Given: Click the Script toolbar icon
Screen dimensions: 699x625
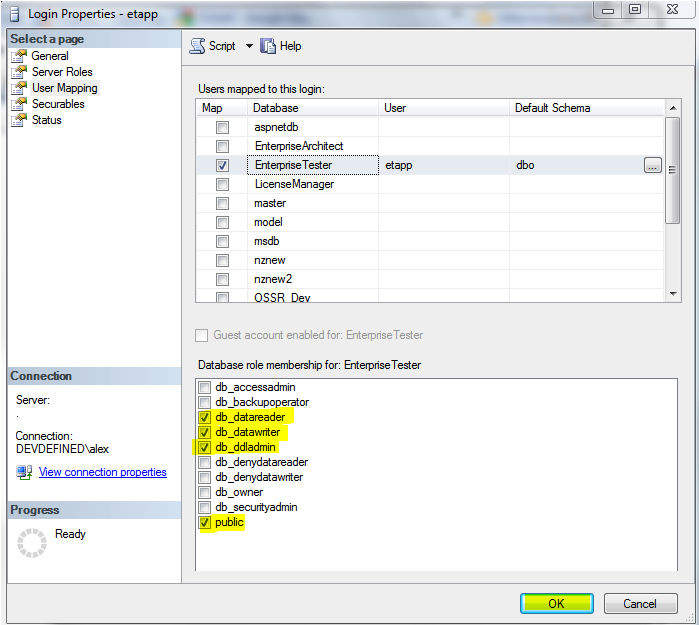Looking at the screenshot, I should point(197,46).
